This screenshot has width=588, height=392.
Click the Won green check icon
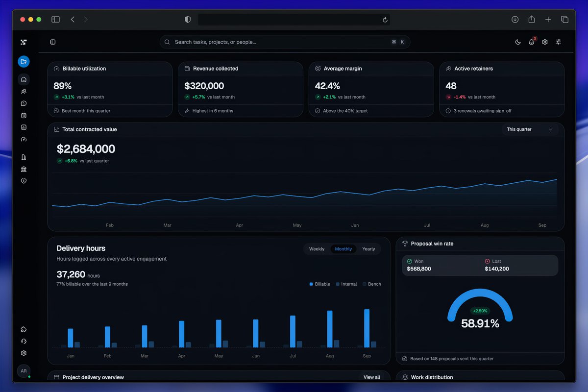tap(410, 261)
